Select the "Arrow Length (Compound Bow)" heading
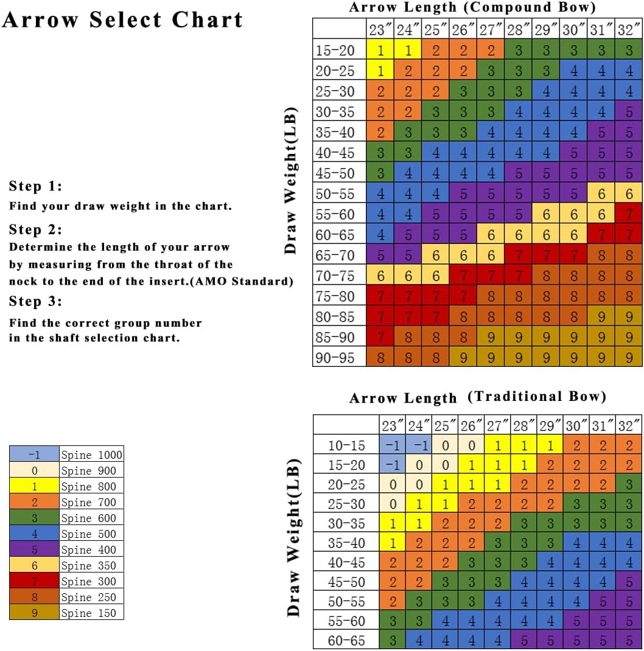 (x=472, y=8)
